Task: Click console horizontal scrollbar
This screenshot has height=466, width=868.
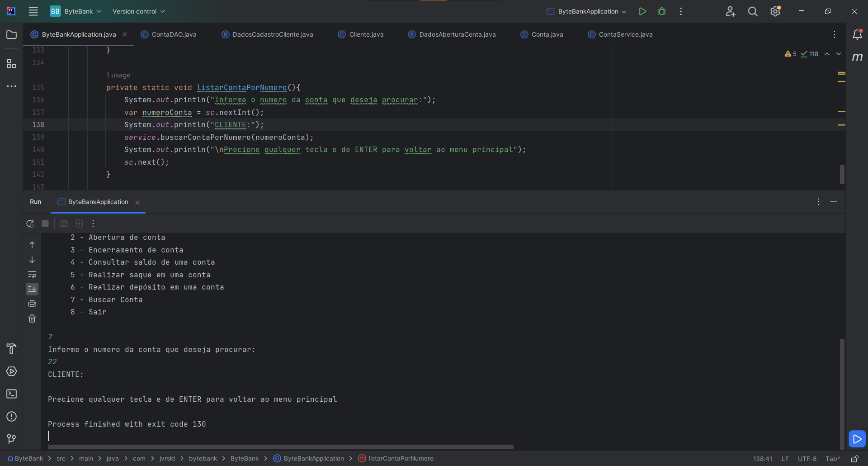Action: tap(281, 447)
